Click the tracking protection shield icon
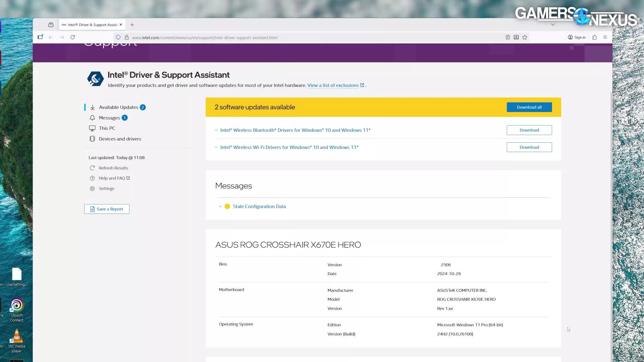The image size is (644, 362). click(118, 37)
